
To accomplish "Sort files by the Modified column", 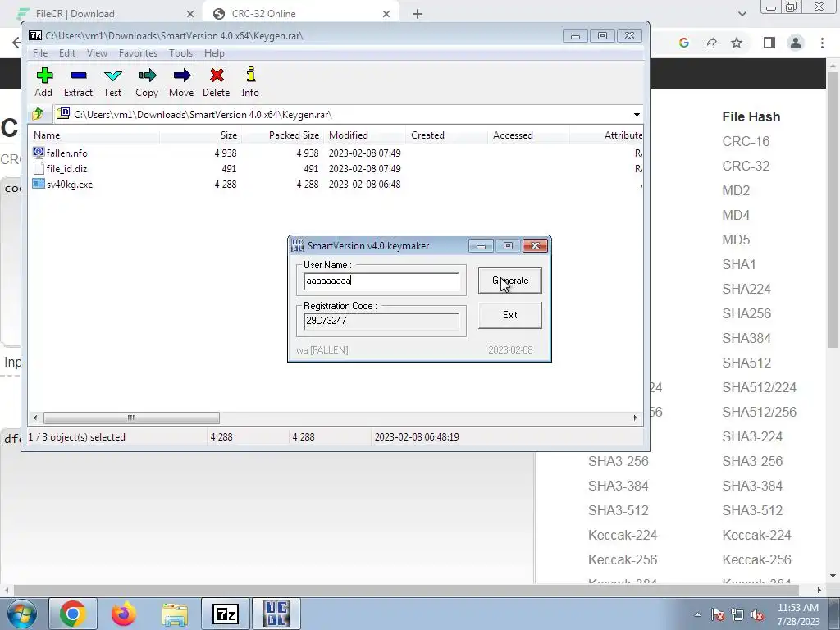I will (x=364, y=135).
